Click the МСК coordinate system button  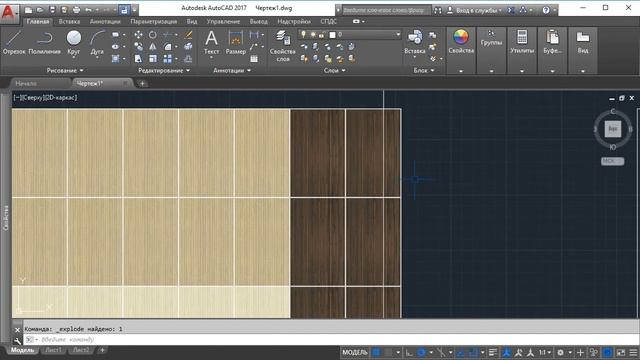point(612,161)
